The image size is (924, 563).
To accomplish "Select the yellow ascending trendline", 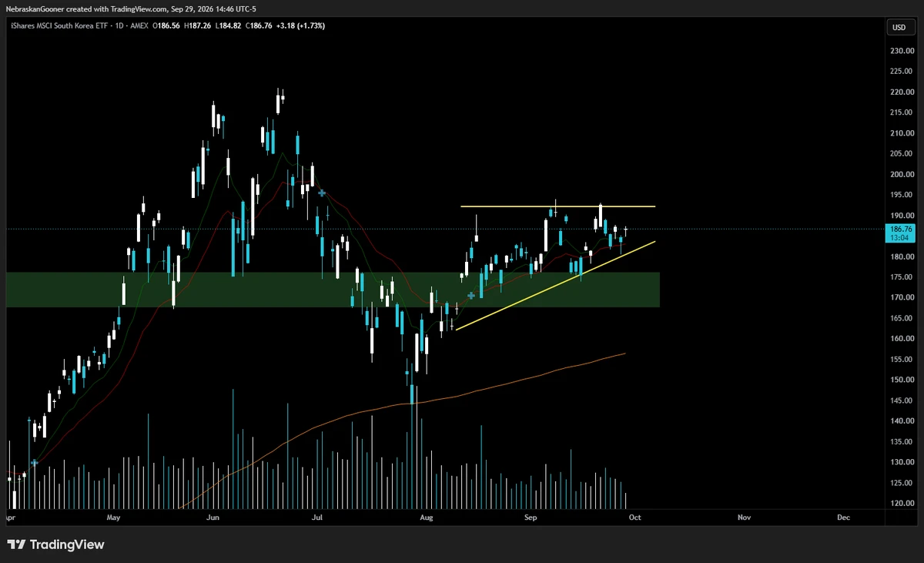I will [555, 286].
